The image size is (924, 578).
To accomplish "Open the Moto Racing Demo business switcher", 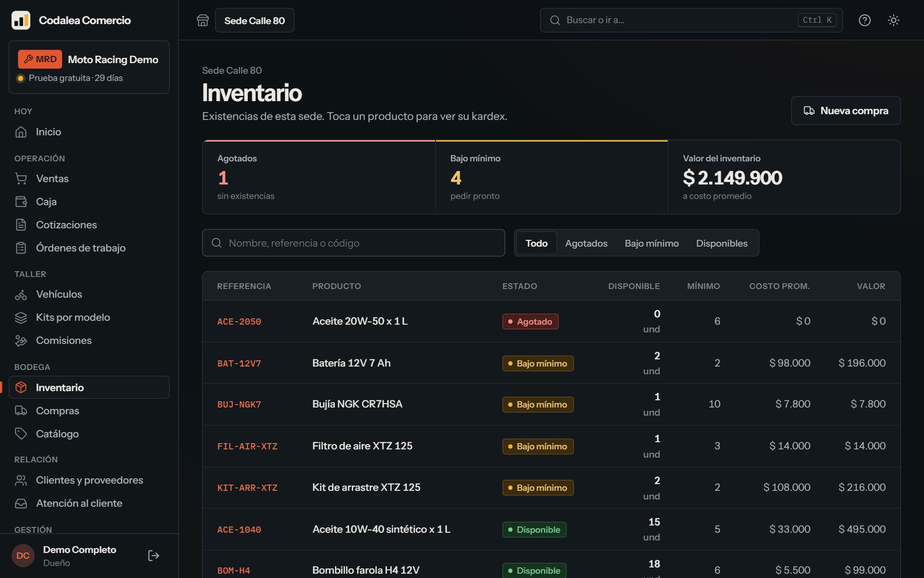I will click(x=89, y=67).
